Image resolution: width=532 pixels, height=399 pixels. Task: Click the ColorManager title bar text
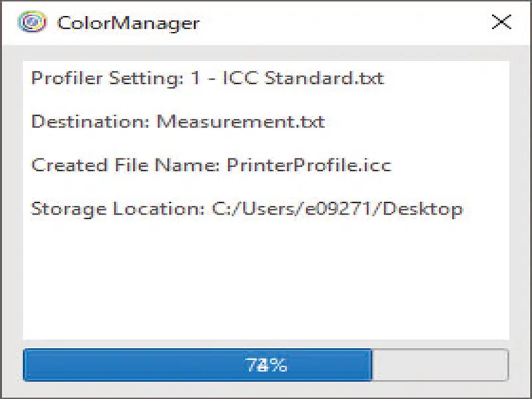click(128, 23)
